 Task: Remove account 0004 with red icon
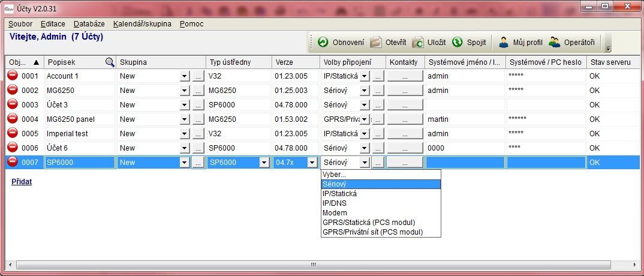point(13,119)
